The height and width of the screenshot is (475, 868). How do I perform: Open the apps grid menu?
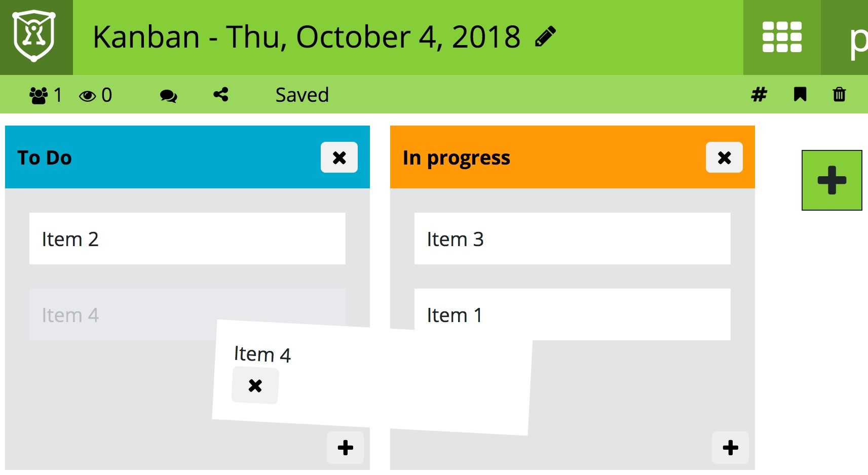click(782, 37)
